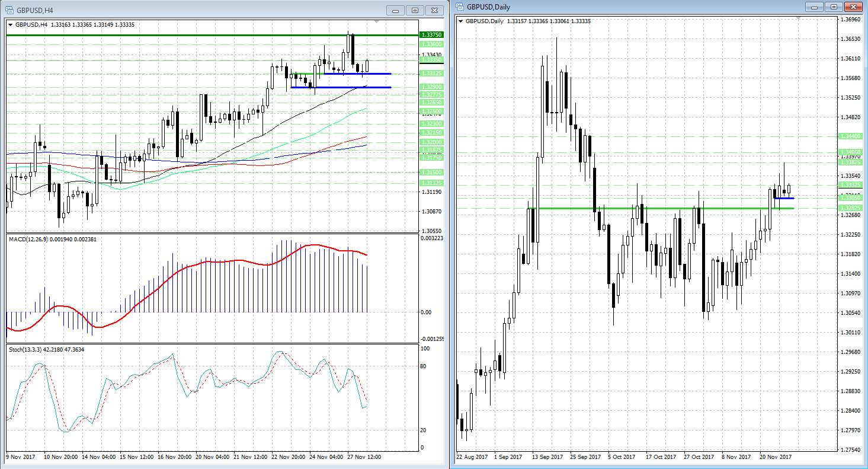Minimize the GBPUSD,H4 chart window
868x469 pixels.
tap(395, 10)
